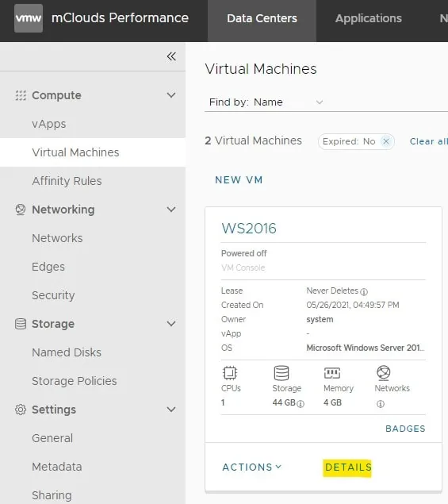Collapse the Networking section chevron
This screenshot has height=504, width=448.
click(x=171, y=210)
